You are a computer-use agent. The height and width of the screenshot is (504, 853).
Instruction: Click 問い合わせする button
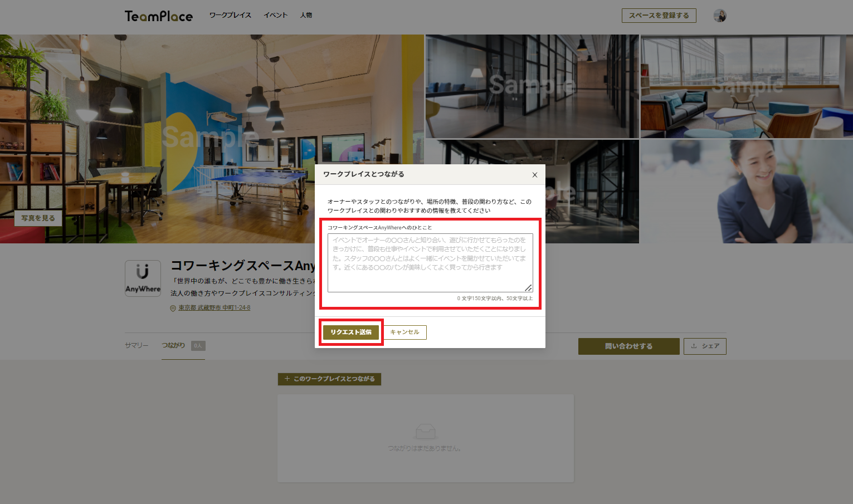(x=628, y=346)
